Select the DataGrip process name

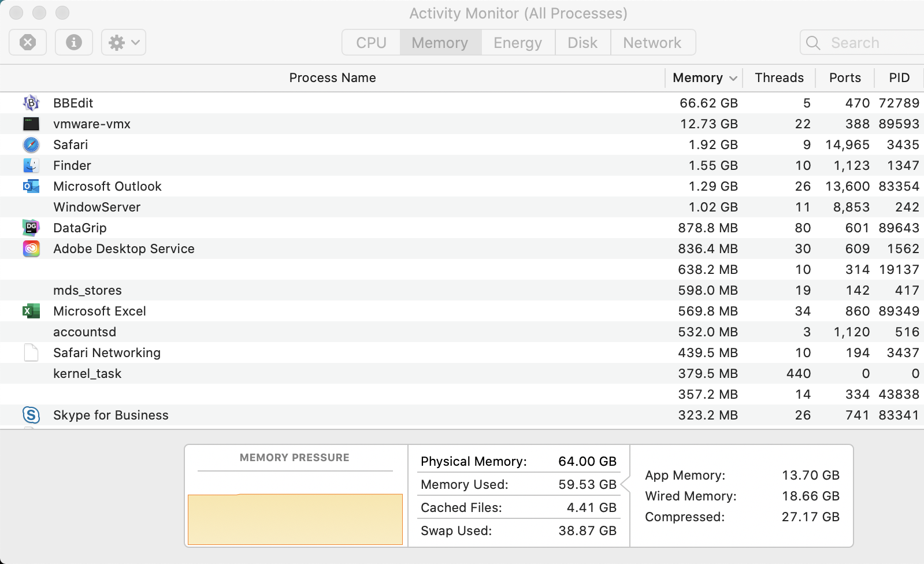(x=80, y=228)
